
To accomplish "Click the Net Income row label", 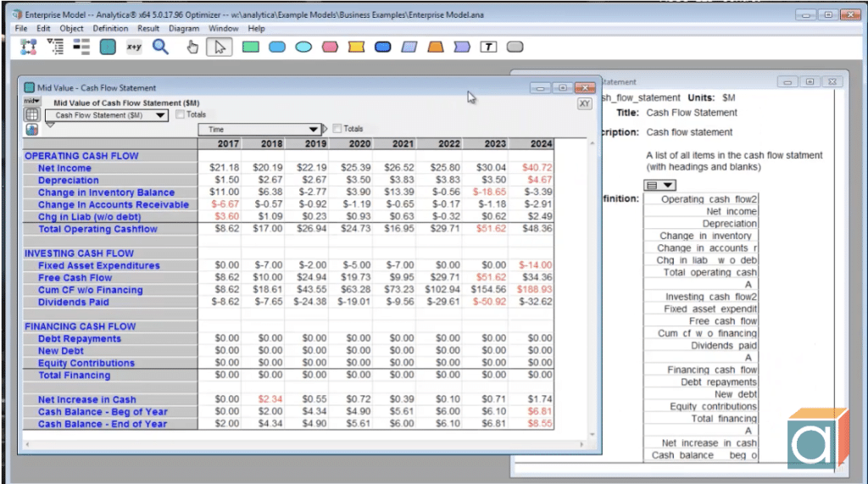I will coord(64,168).
